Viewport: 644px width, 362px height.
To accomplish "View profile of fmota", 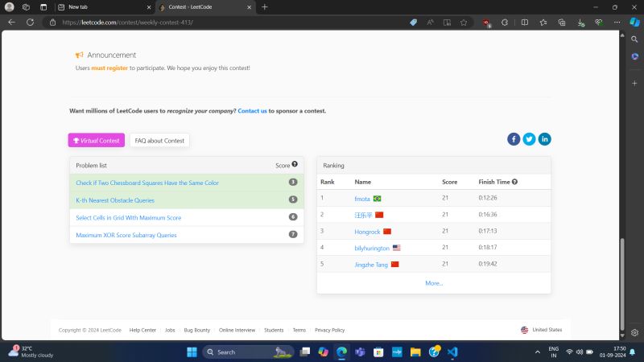I will (x=361, y=199).
